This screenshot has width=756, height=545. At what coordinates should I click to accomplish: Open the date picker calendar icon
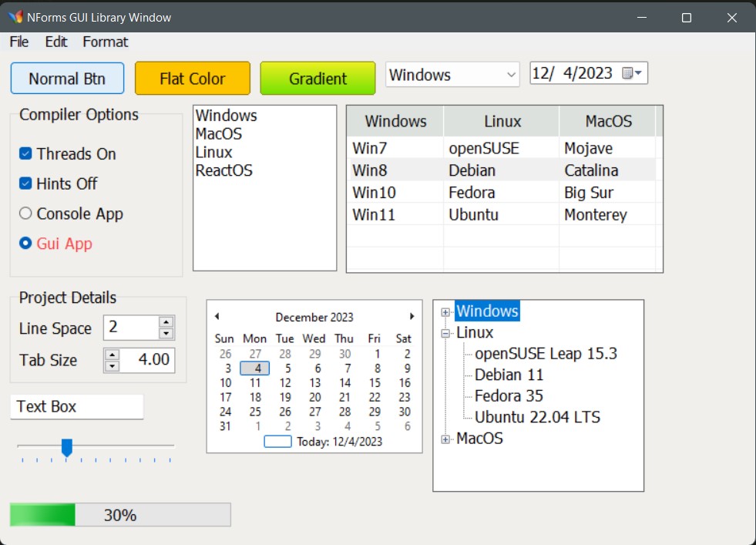tap(632, 73)
